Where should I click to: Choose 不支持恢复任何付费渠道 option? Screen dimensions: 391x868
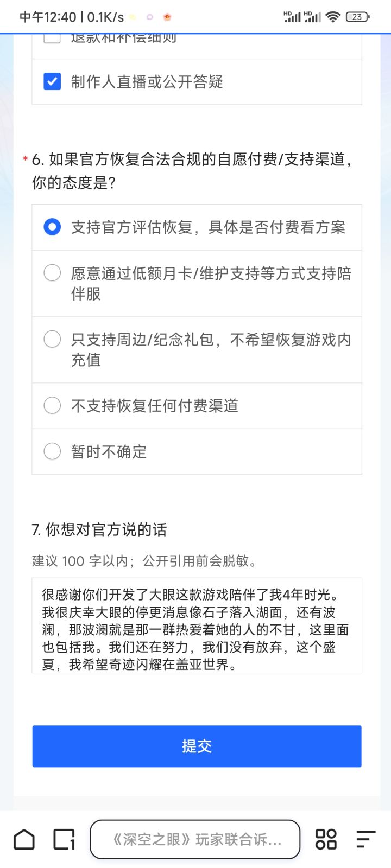click(52, 405)
